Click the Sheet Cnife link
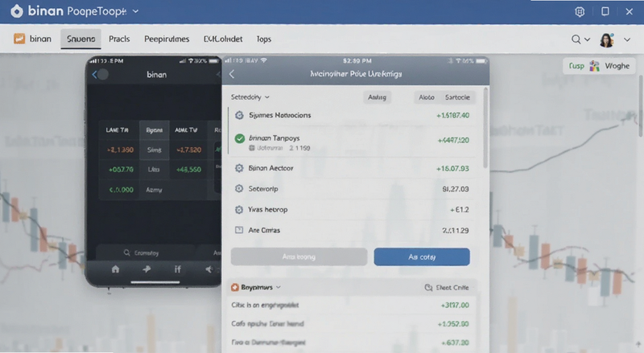 click(x=447, y=287)
